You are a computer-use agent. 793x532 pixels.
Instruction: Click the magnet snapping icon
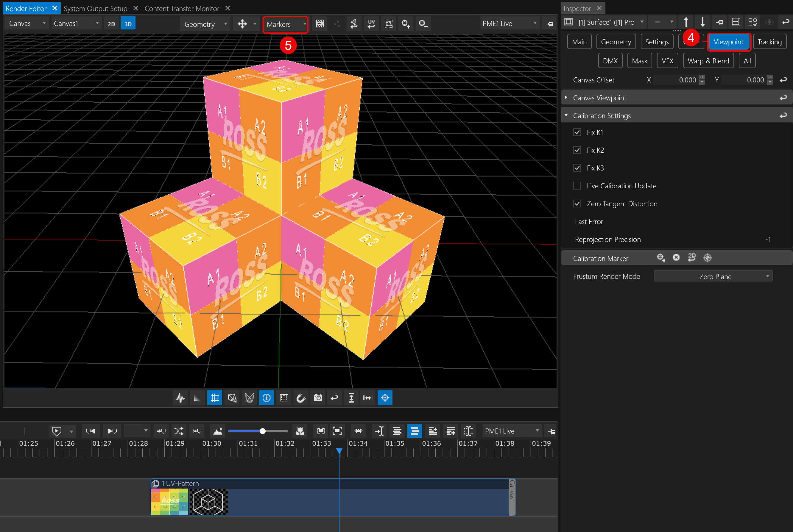coord(301,398)
